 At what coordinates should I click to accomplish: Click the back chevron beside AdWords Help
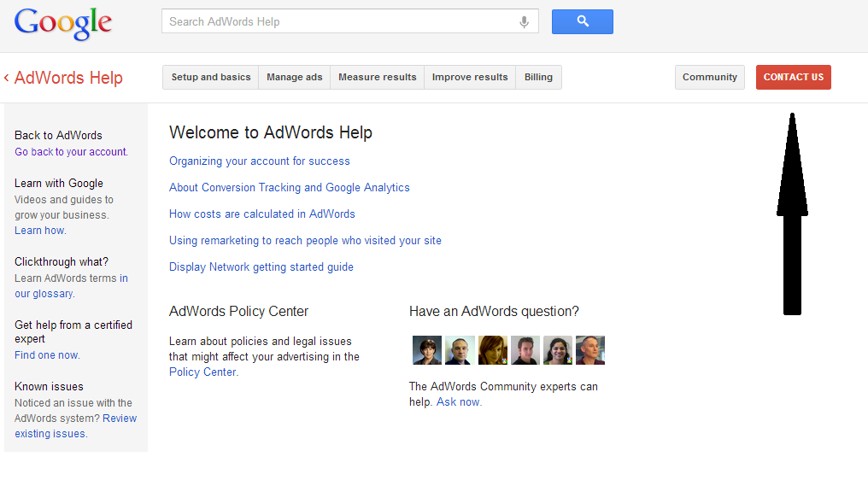click(7, 78)
